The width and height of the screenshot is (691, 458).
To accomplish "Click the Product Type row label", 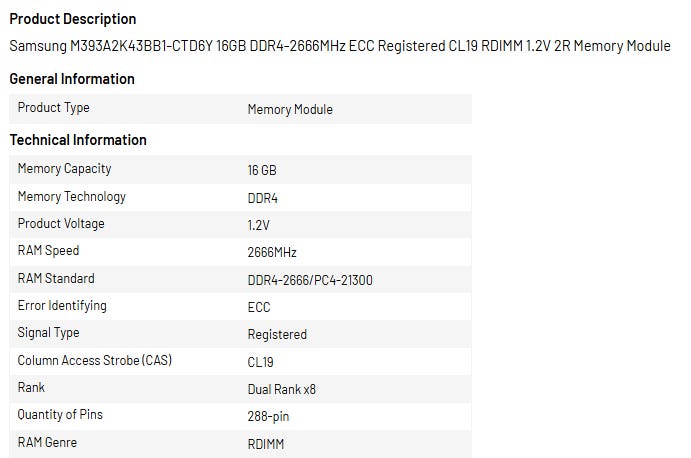I will [x=54, y=108].
